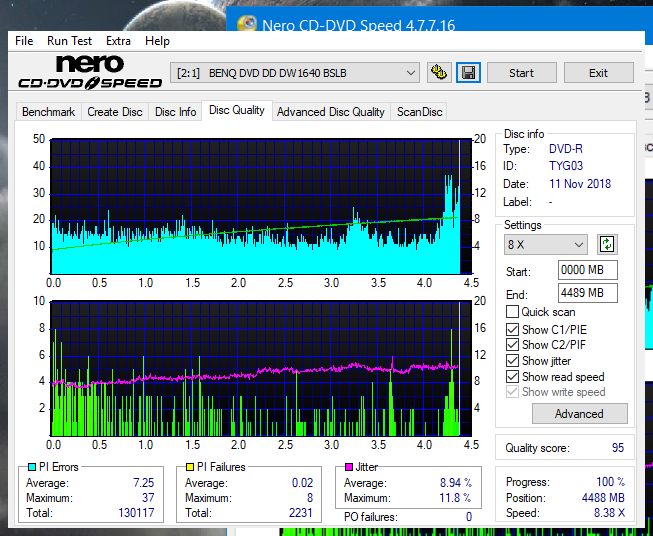The width and height of the screenshot is (653, 536).
Task: Toggle the Quick scan checkbox
Action: tap(512, 312)
